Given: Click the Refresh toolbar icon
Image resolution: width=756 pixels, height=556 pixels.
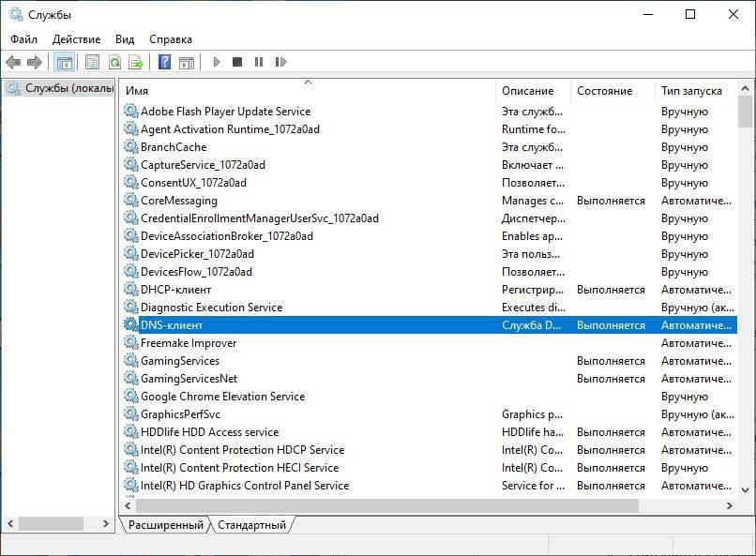Looking at the screenshot, I should [114, 63].
